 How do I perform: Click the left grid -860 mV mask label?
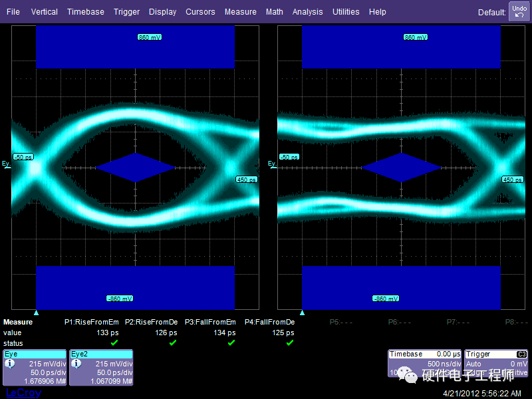(x=120, y=299)
